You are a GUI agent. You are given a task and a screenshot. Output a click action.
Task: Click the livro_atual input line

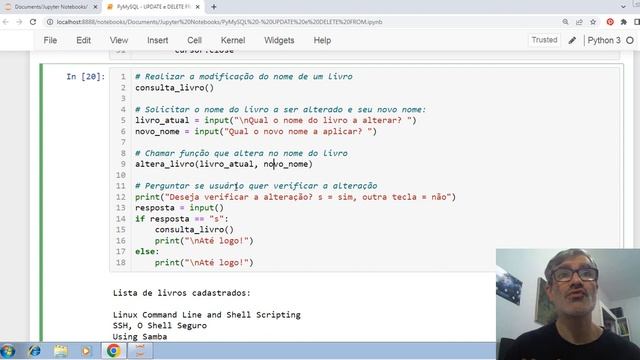276,120
